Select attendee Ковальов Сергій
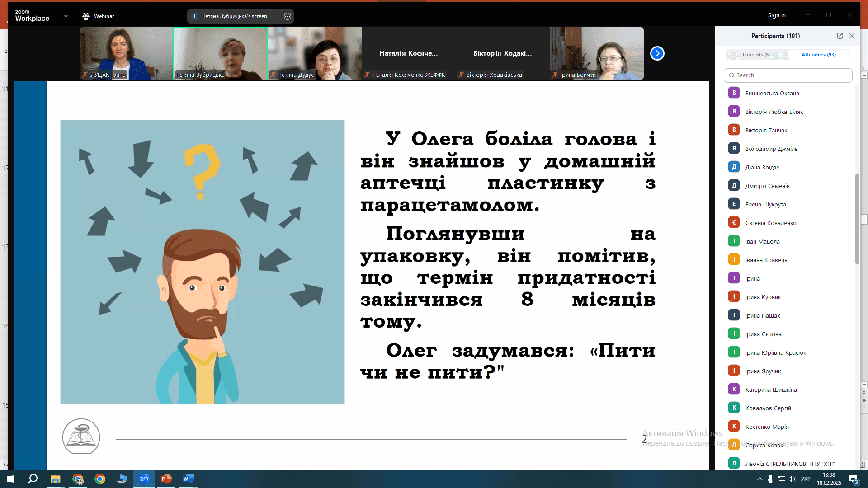Viewport: 868px width, 488px height. [x=789, y=408]
